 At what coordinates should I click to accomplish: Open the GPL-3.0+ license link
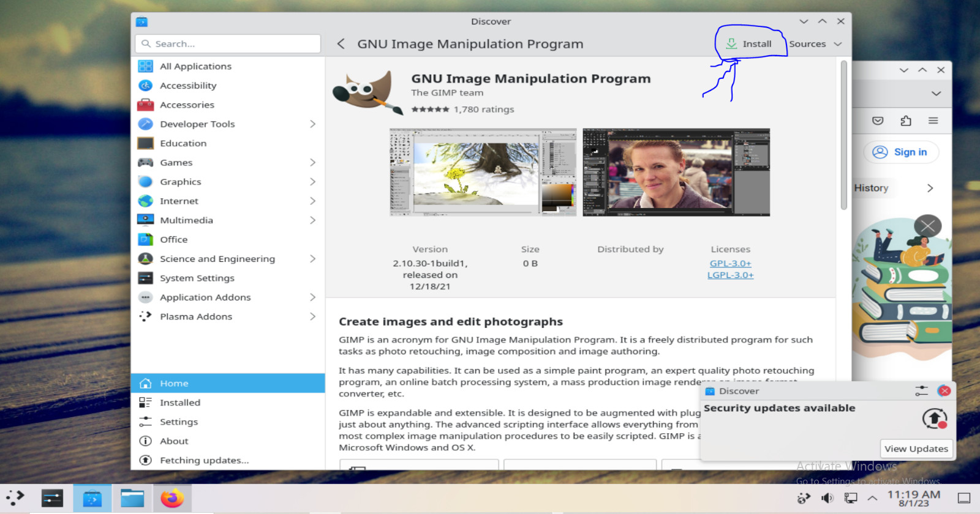point(730,264)
